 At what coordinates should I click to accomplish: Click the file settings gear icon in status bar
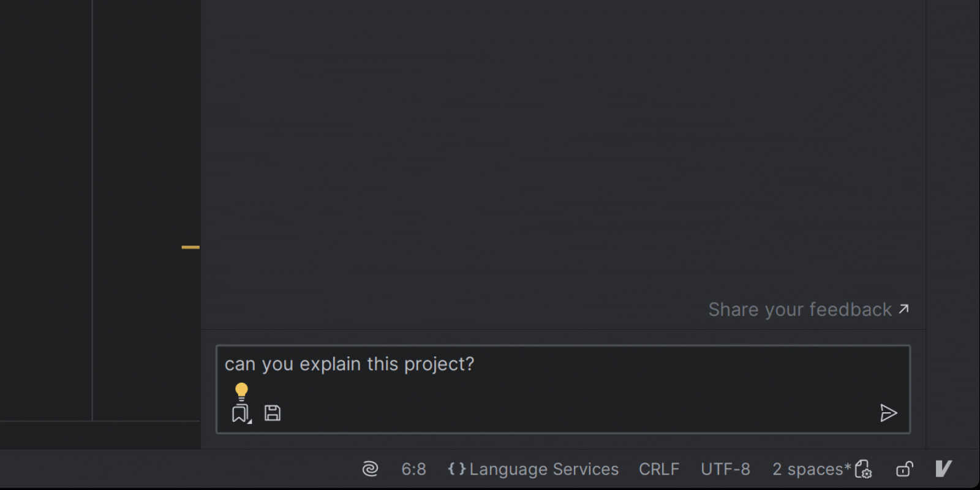[x=863, y=469]
